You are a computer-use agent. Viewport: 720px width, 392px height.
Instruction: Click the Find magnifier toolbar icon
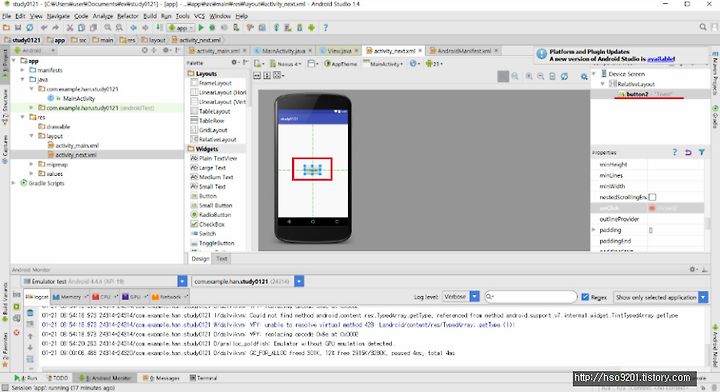107,28
